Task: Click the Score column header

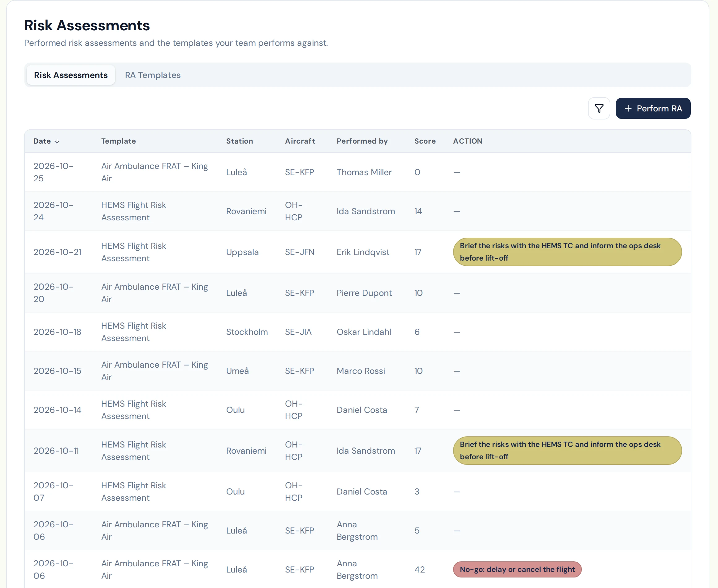Action: tap(425, 141)
